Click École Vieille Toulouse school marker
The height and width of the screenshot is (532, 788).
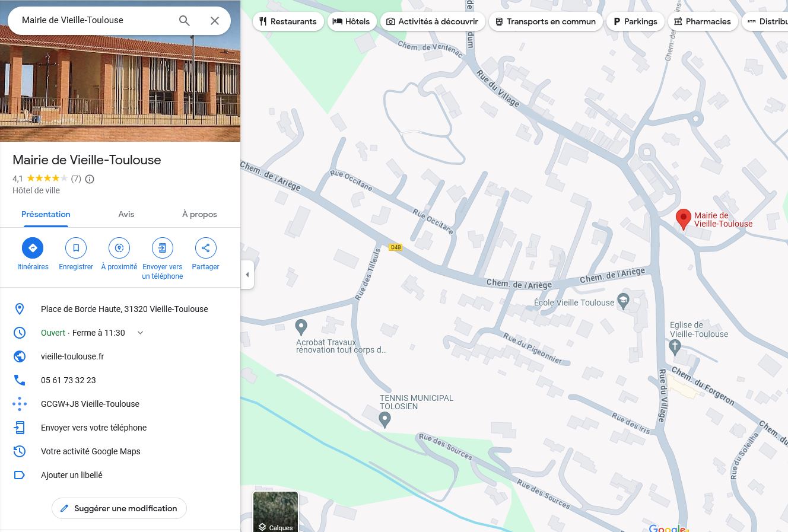623,301
